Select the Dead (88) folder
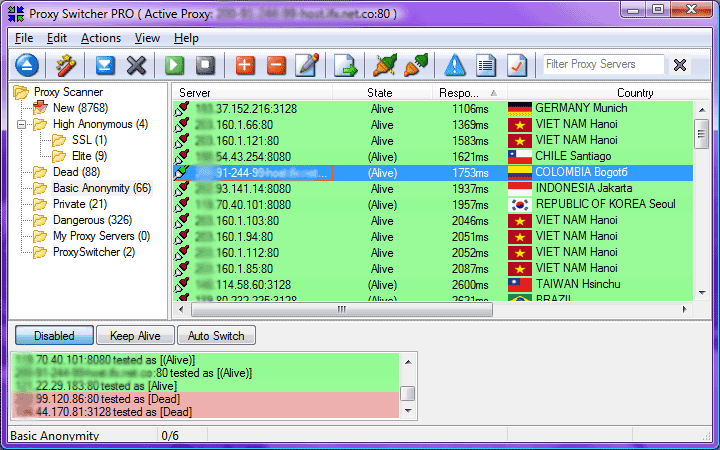The height and width of the screenshot is (450, 720). [76, 172]
